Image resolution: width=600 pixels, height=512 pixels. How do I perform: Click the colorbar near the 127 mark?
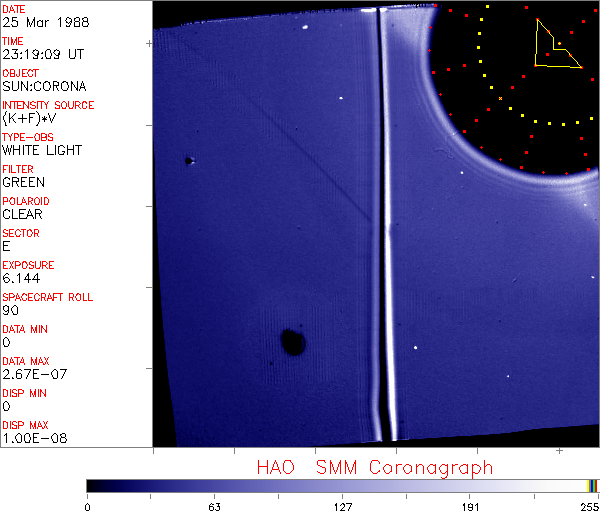coord(343,485)
